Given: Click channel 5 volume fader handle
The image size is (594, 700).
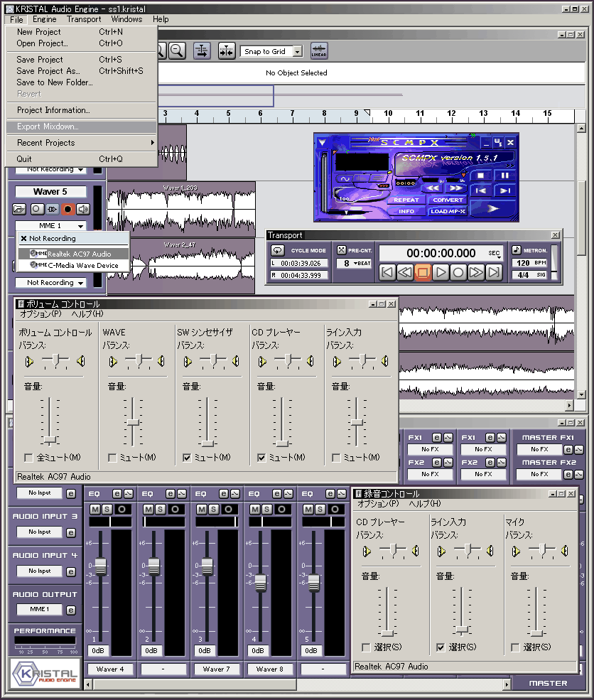Looking at the screenshot, I should (x=314, y=582).
